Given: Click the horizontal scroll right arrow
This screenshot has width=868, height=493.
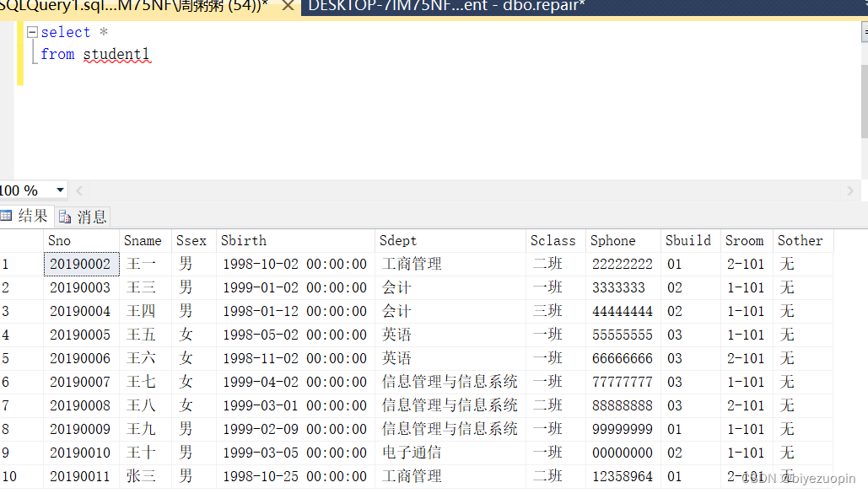Looking at the screenshot, I should pyautogui.click(x=849, y=191).
